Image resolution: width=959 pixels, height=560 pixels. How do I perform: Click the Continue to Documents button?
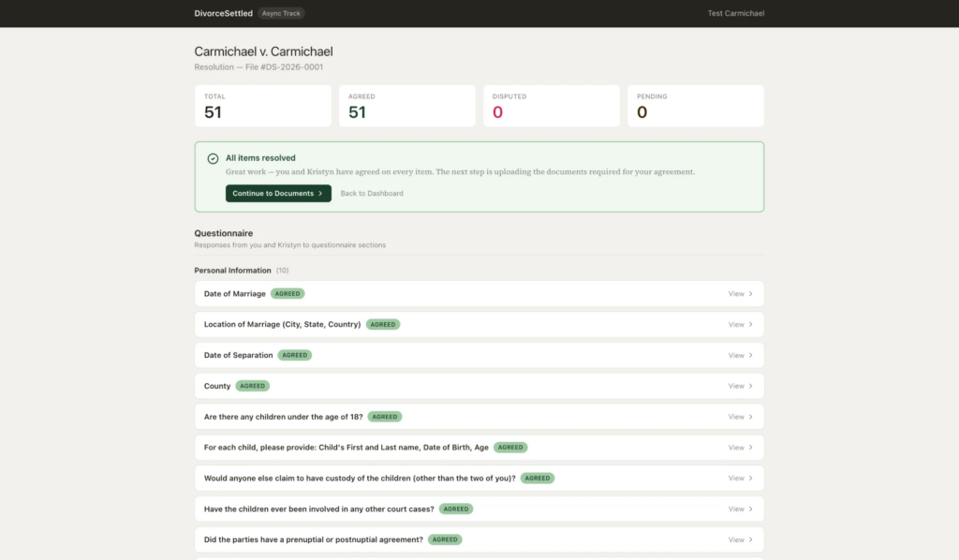tap(278, 193)
